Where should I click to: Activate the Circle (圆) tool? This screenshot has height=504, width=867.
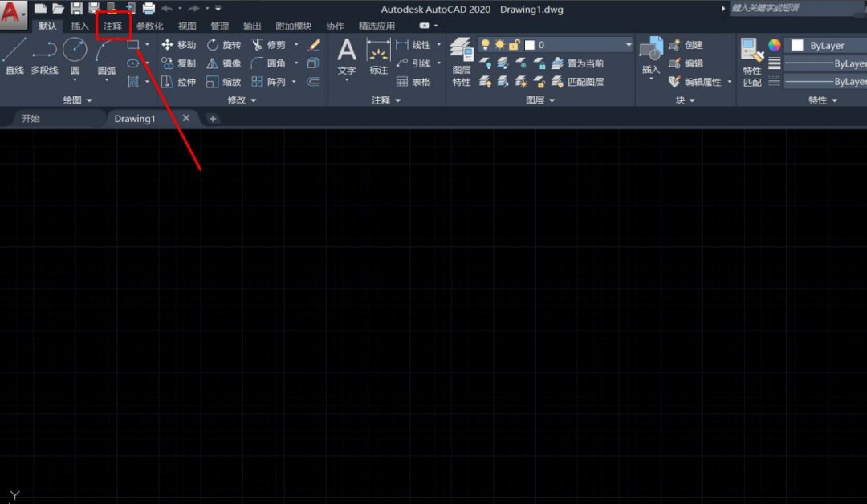[x=74, y=51]
